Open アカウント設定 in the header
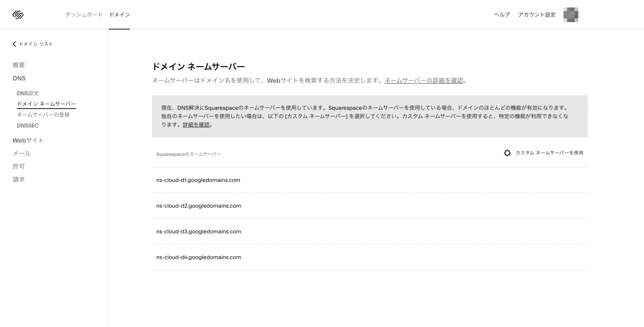Screen dimensions: 644x327 coord(537,14)
